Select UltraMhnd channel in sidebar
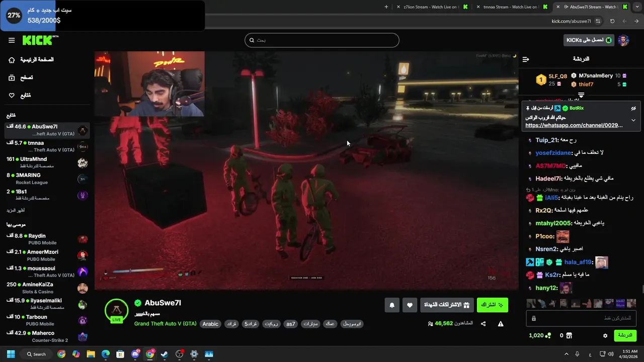 pyautogui.click(x=47, y=162)
